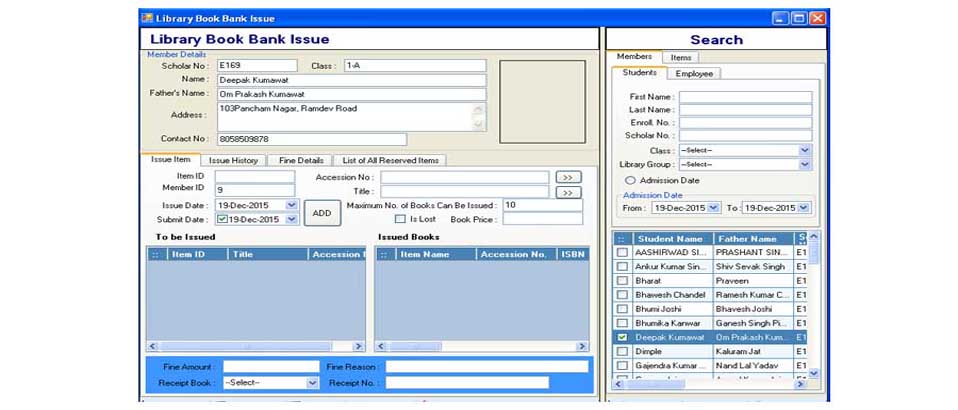
Task: Select the Members tab in Search
Action: tap(634, 56)
